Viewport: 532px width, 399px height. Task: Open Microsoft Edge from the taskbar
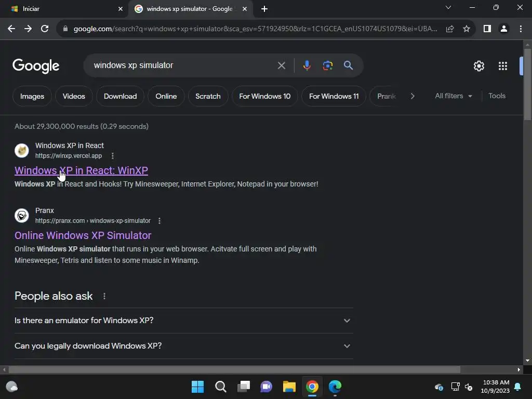click(x=335, y=387)
